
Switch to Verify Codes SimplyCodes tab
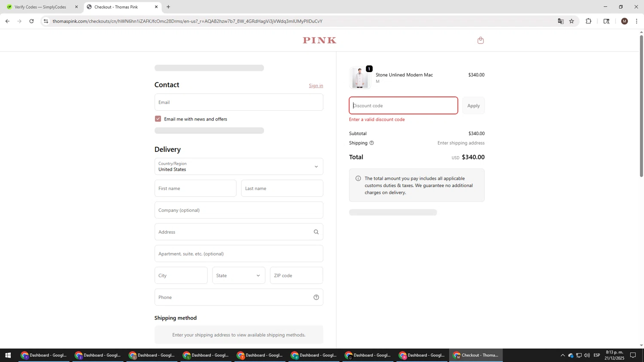coord(41,7)
